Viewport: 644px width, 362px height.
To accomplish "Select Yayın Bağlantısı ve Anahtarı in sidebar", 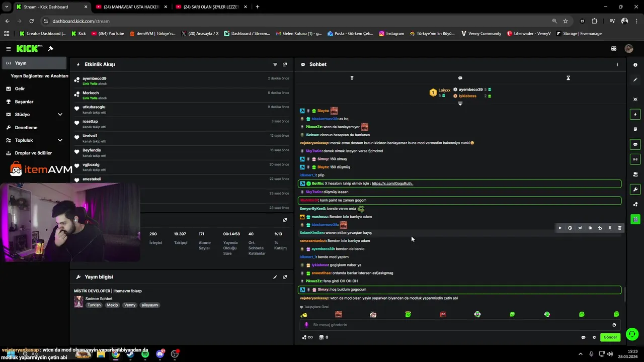I will 39,76.
